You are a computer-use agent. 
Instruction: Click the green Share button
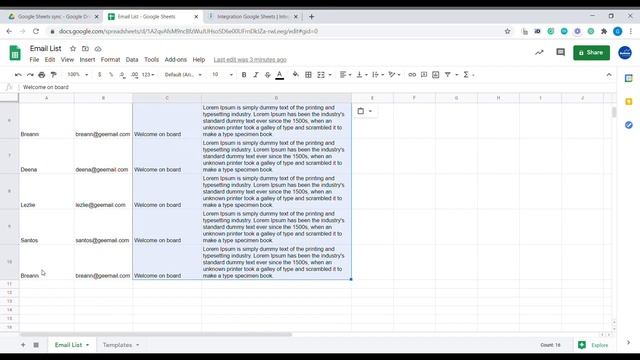[591, 53]
